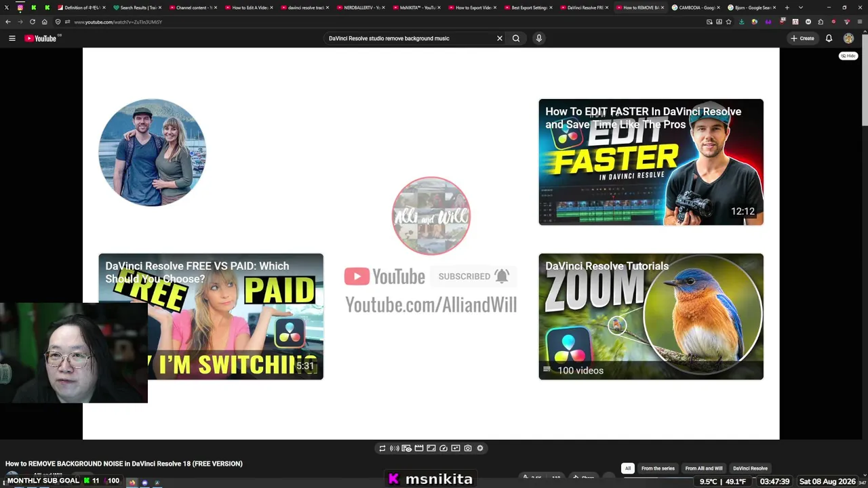Switch to the Channel content tab

(193, 7)
